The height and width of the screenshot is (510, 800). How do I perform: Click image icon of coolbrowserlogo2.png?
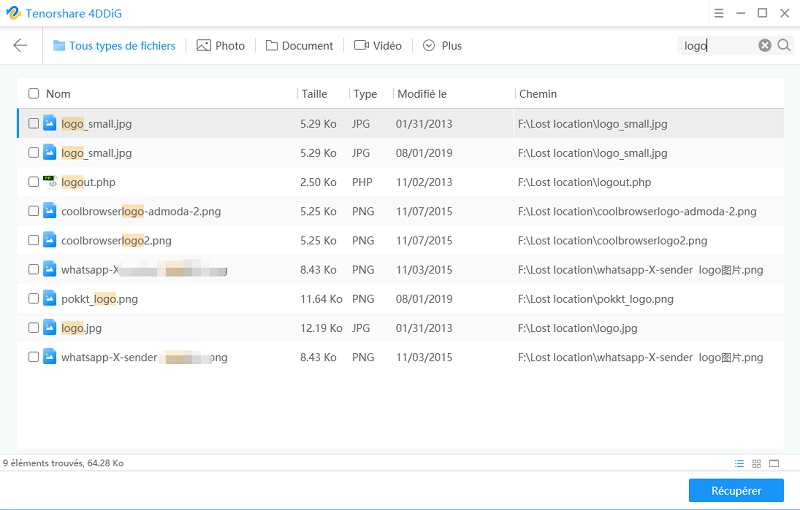(x=49, y=240)
